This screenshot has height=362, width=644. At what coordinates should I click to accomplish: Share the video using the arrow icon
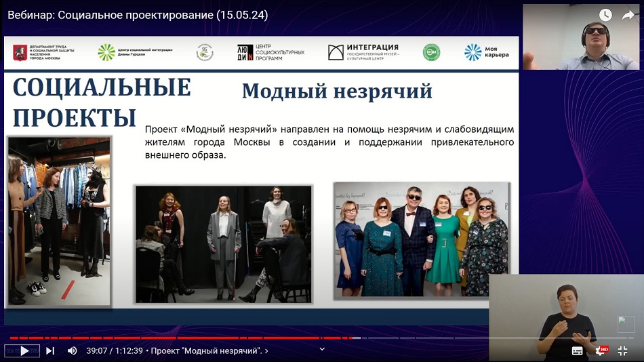coord(628,15)
